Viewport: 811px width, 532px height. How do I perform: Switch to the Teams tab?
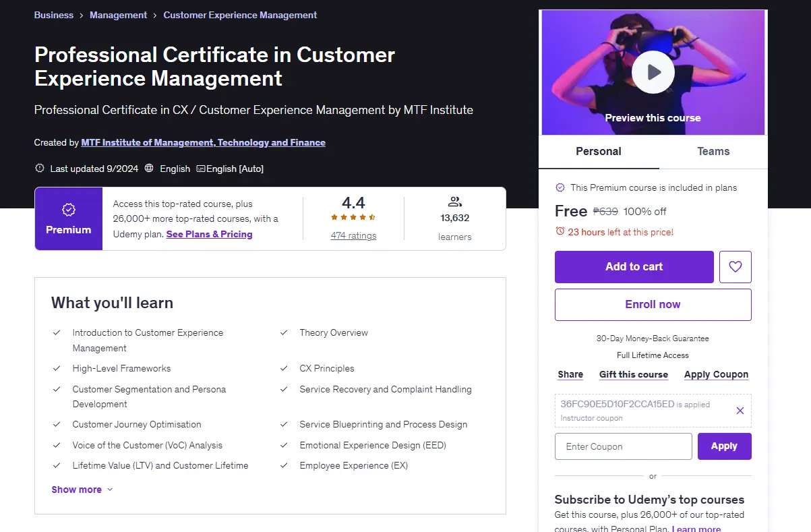[x=713, y=152]
